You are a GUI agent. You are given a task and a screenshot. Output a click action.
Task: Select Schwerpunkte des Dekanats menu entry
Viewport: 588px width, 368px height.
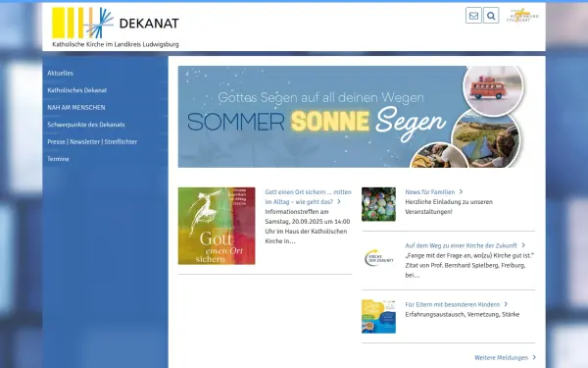coord(86,125)
